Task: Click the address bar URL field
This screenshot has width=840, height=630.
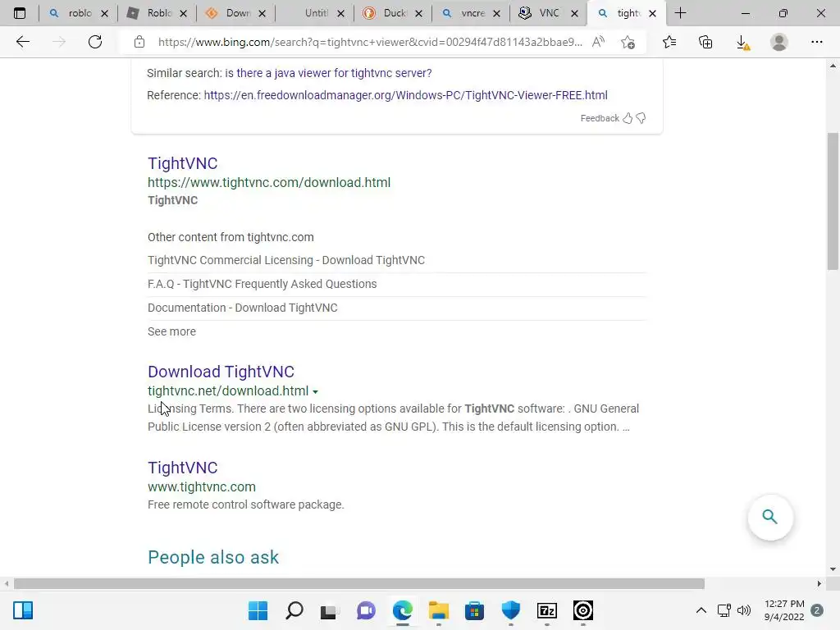Action: (x=370, y=42)
